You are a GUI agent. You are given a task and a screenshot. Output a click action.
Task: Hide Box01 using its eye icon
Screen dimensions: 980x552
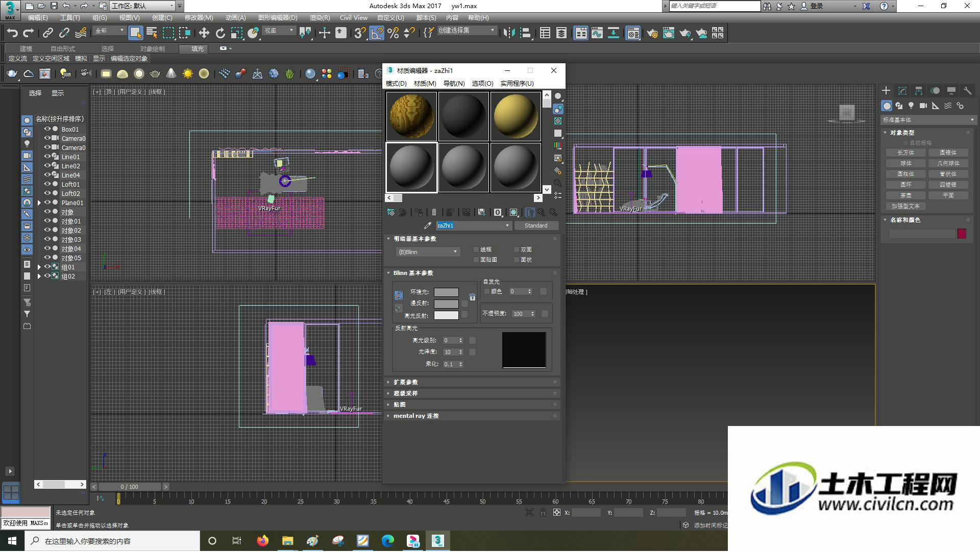coord(47,129)
